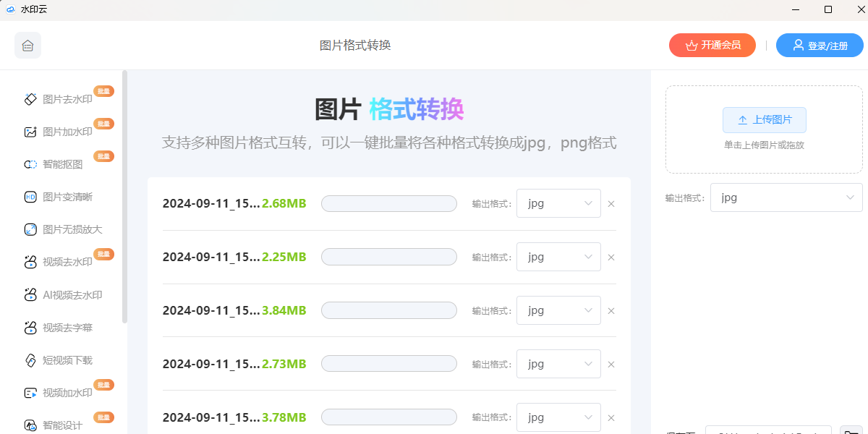Select the file name beside 2.25MB
This screenshot has height=434, width=868.
211,257
